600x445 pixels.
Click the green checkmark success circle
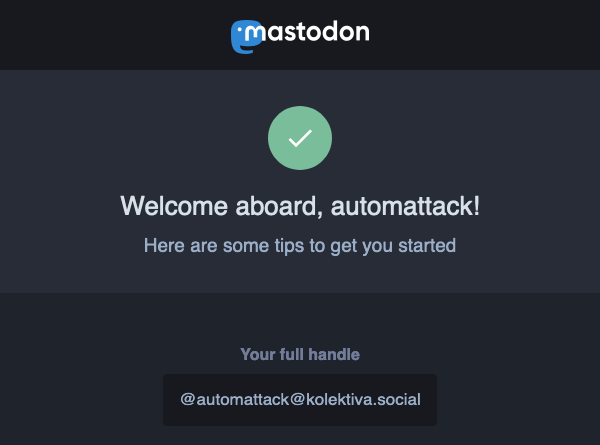300,138
